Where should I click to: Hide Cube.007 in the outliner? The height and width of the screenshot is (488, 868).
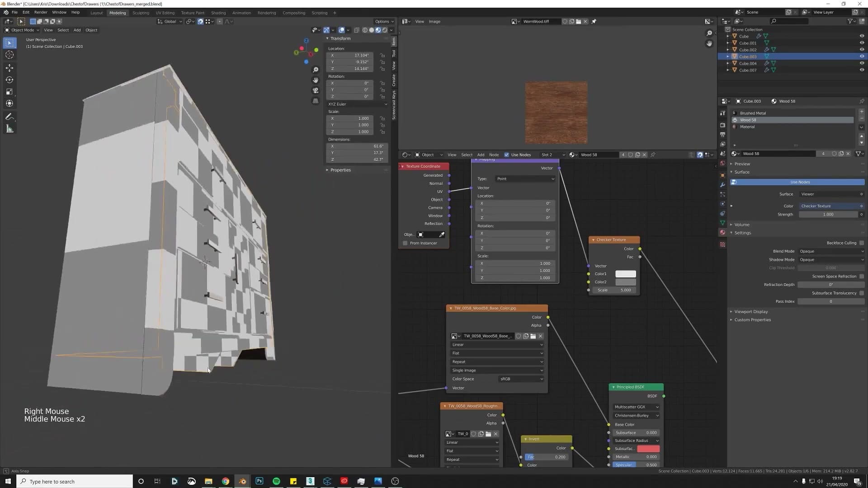click(862, 70)
